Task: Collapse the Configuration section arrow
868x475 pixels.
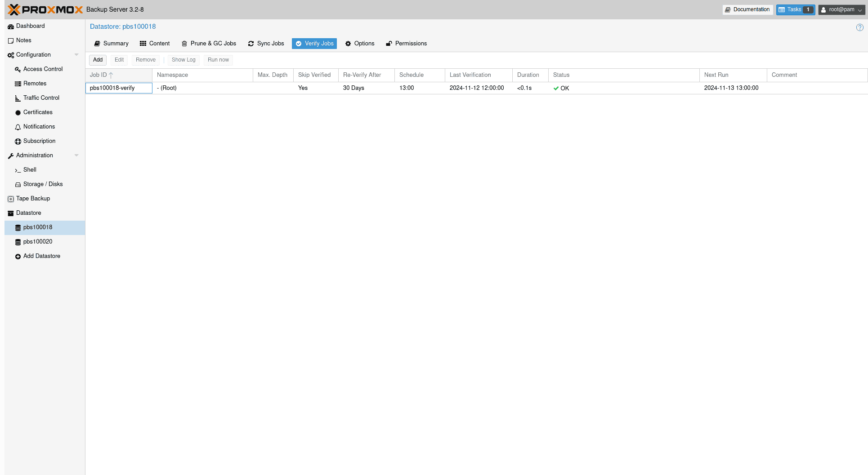Action: click(76, 55)
